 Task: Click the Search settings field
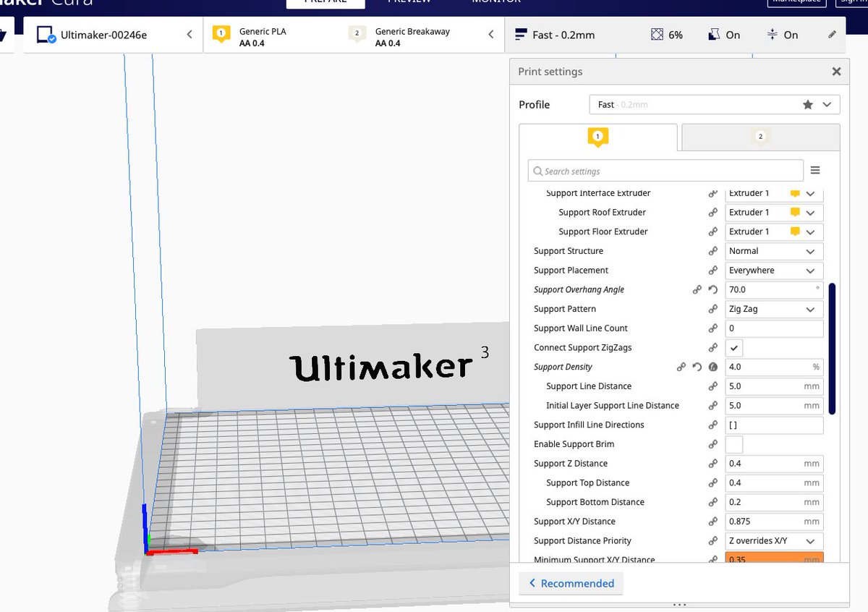(x=665, y=171)
